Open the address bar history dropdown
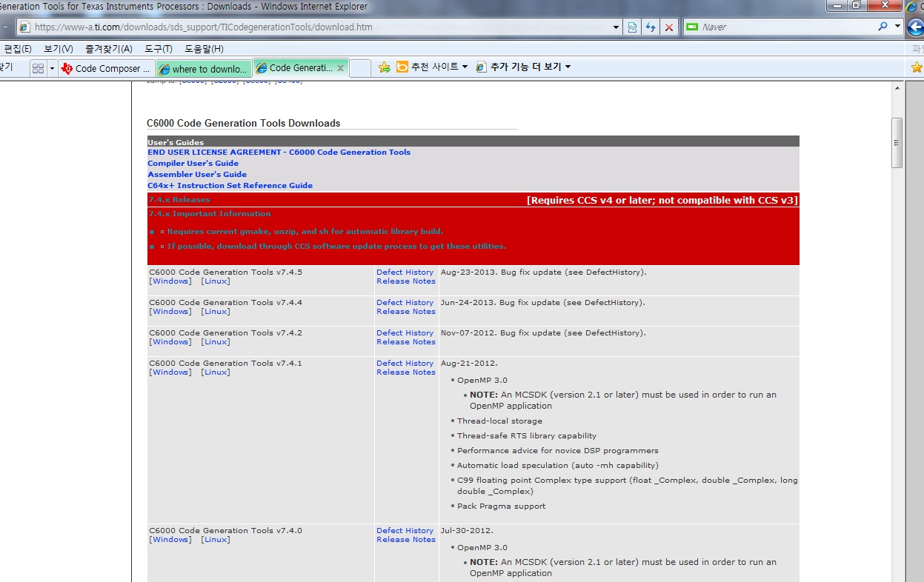Screen dimensions: 924x582 point(615,27)
